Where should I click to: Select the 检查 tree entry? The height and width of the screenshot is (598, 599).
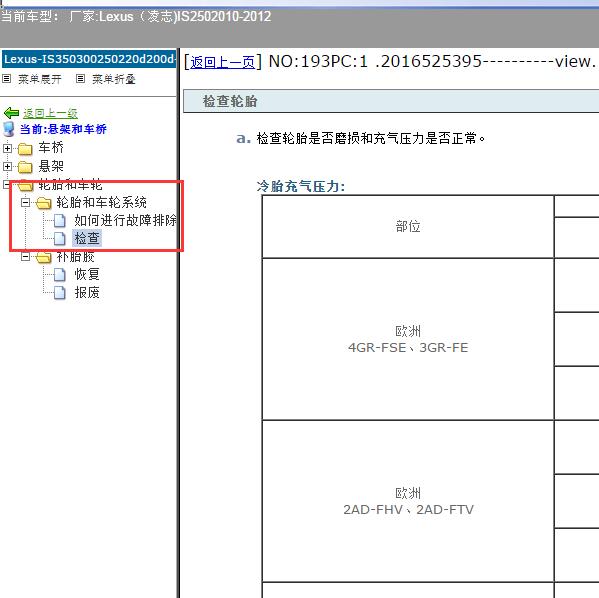click(87, 239)
